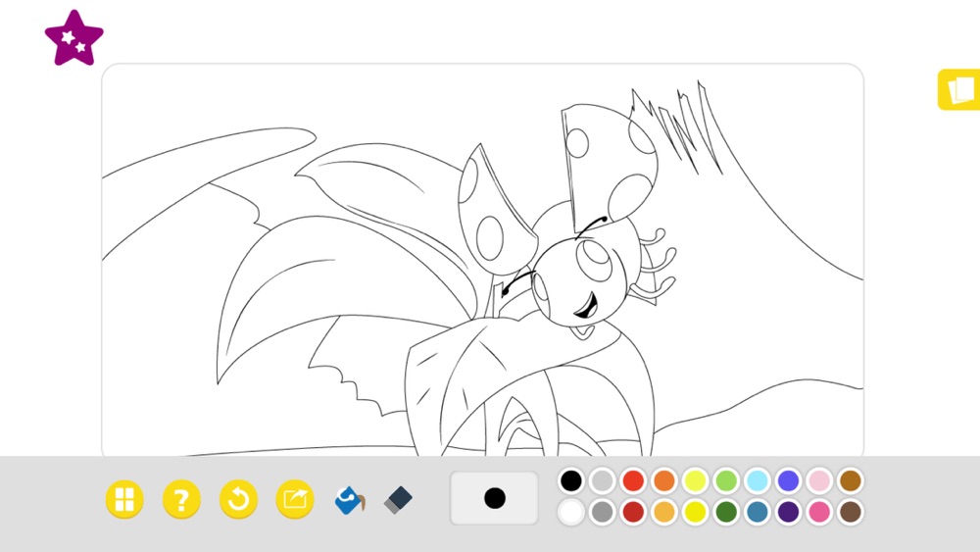
Task: Pick the light cyan color swatch
Action: coord(758,480)
